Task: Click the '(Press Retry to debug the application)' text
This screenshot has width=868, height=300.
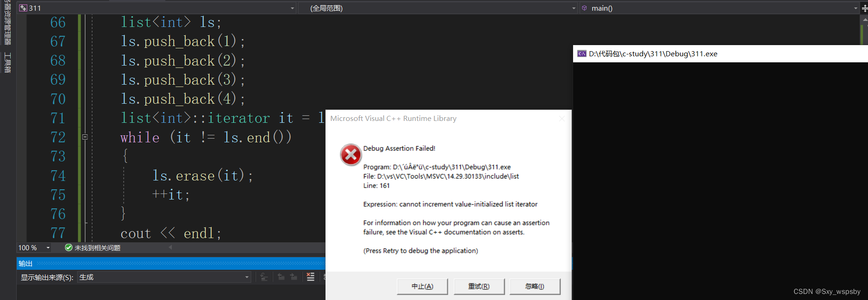Action: [x=420, y=251]
